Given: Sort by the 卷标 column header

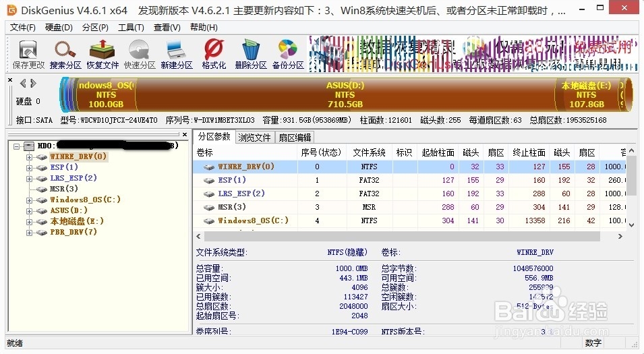Looking at the screenshot, I should pyautogui.click(x=245, y=153).
